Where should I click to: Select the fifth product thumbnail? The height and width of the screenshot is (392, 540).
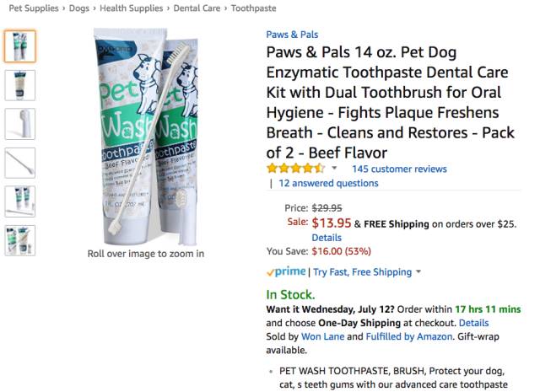[x=19, y=201]
